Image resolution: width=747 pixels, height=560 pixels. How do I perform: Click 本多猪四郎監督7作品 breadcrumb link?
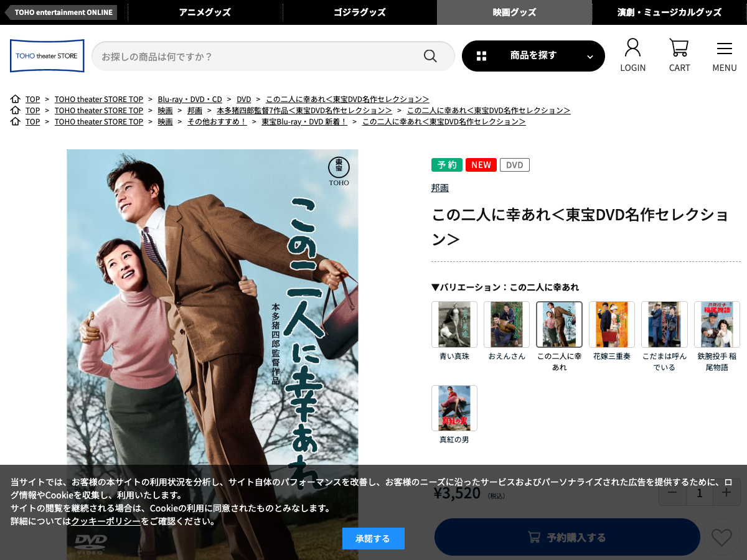[x=304, y=111]
